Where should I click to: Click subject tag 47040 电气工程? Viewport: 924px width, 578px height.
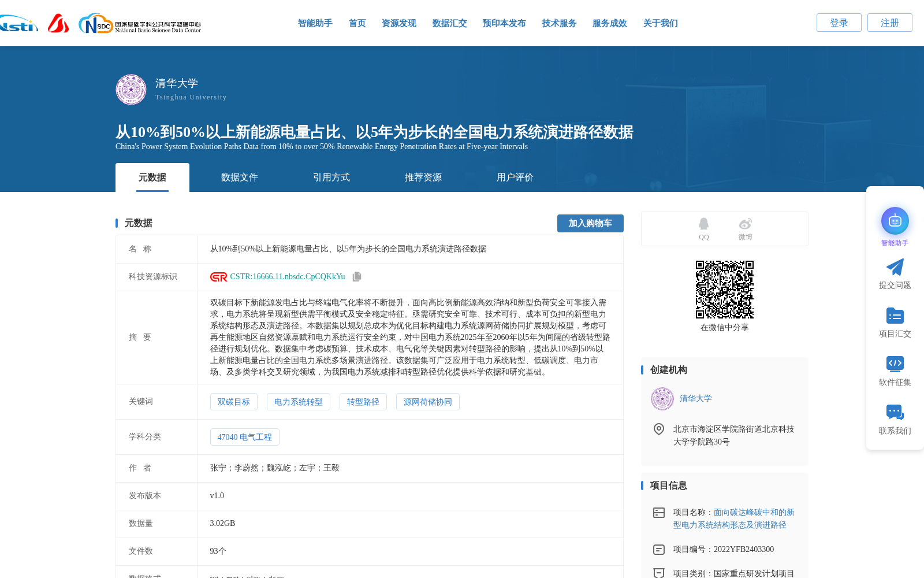pos(244,437)
